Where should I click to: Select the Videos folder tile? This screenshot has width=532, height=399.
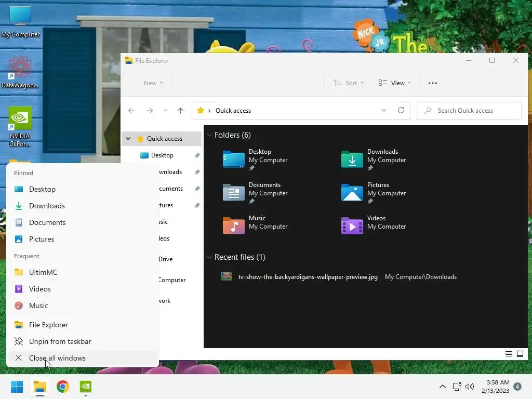tap(374, 226)
